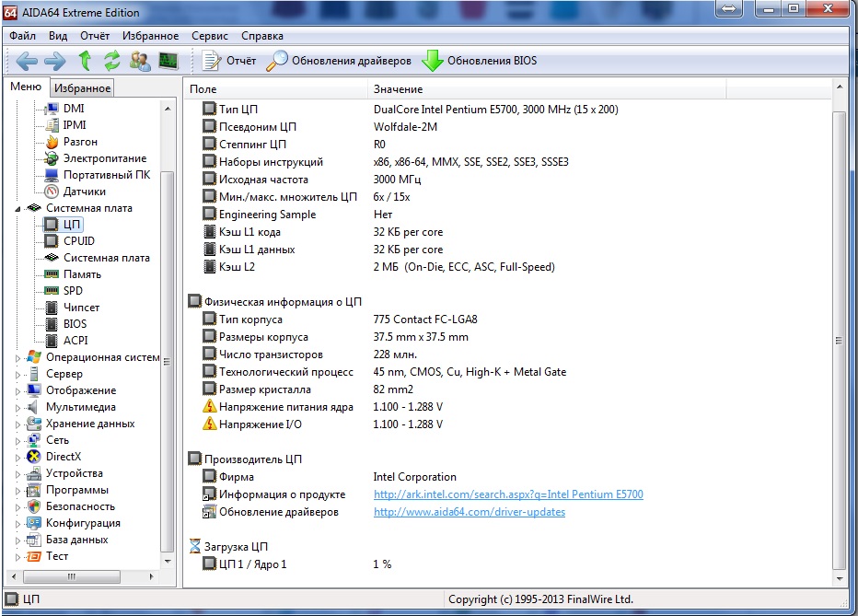
Task: Open the users icon in the toolbar
Action: tap(140, 60)
